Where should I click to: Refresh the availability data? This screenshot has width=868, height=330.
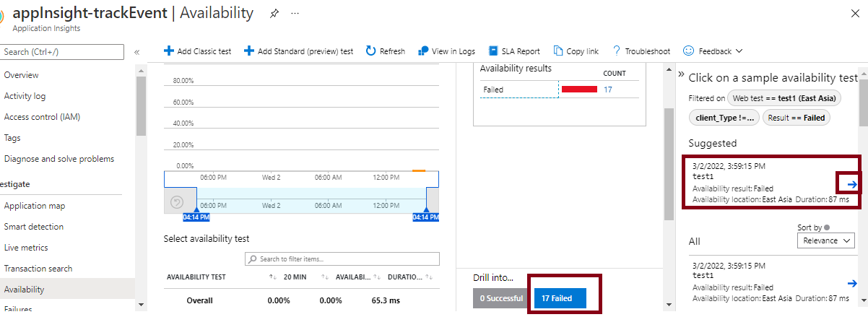pos(385,51)
